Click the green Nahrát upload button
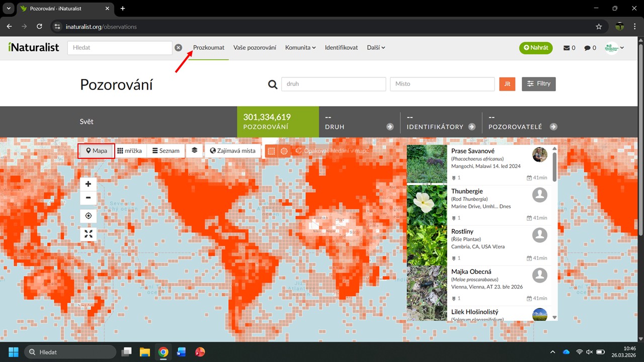Viewport: 644px width, 362px height. tap(536, 48)
